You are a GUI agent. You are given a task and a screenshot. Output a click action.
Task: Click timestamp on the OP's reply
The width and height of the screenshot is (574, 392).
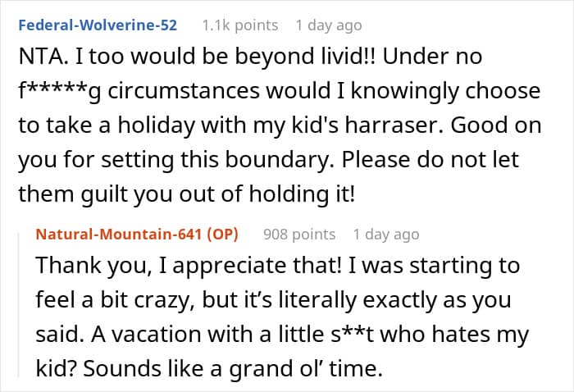pos(386,234)
